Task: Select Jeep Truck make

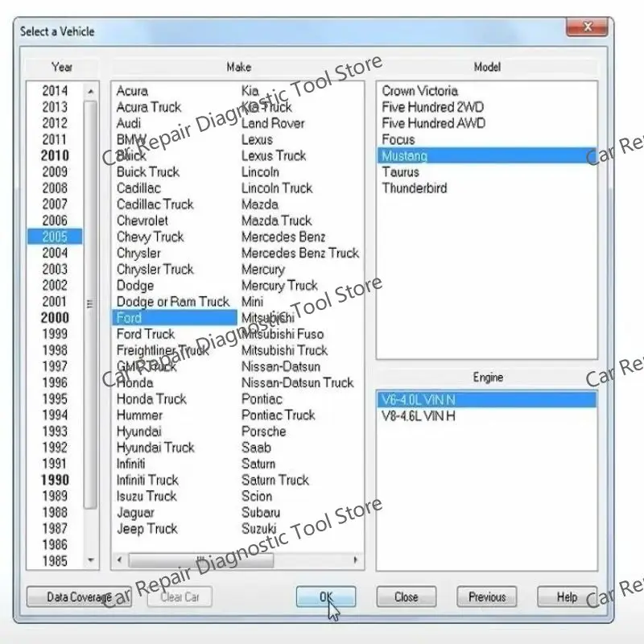Action: coord(147,529)
